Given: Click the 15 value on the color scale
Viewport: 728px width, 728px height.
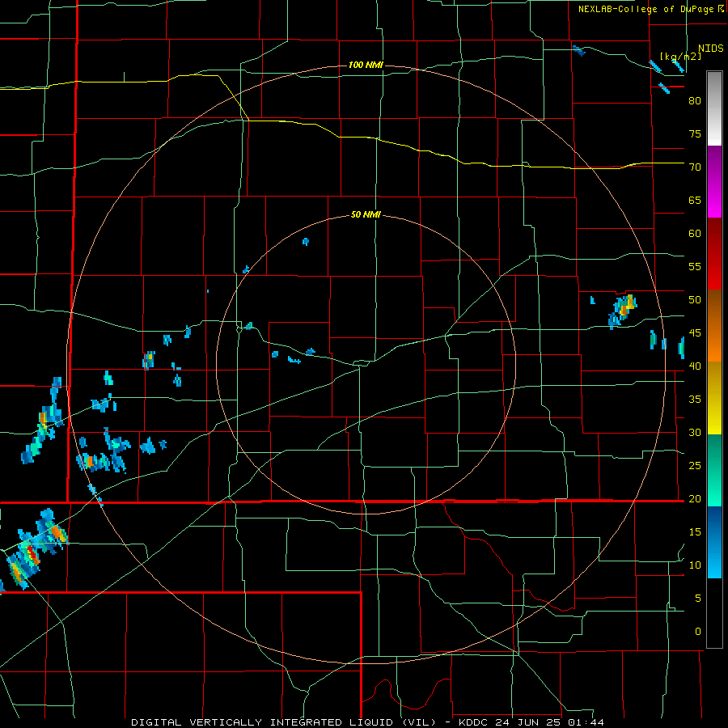Looking at the screenshot, I should [x=695, y=532].
